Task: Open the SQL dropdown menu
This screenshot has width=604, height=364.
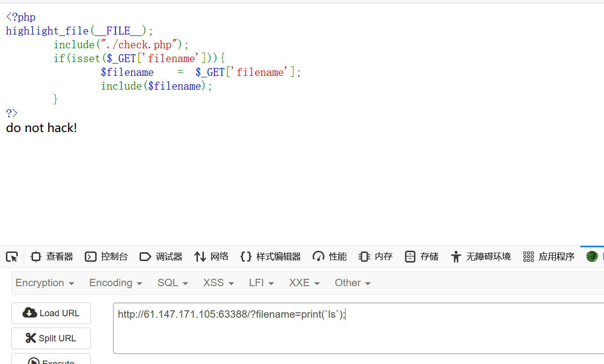Action: click(x=173, y=283)
